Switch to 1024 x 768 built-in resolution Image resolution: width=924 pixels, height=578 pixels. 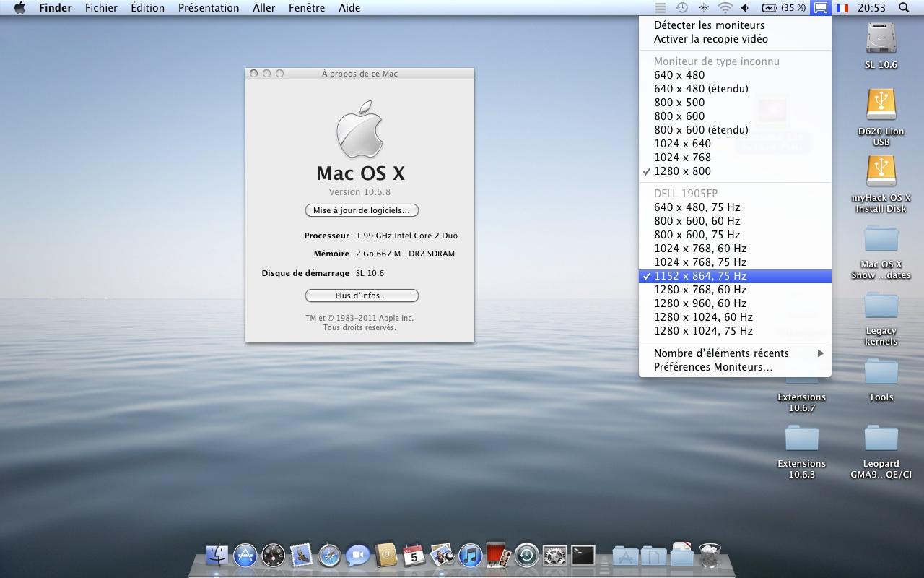tap(682, 158)
